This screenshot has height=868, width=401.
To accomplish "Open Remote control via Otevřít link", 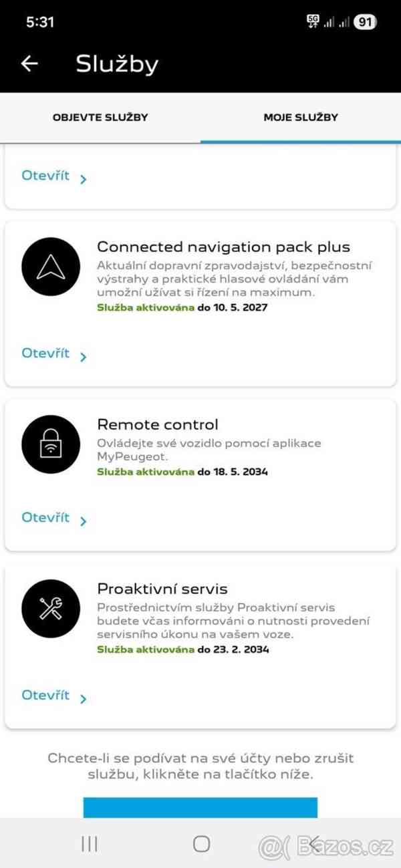I will (x=45, y=518).
